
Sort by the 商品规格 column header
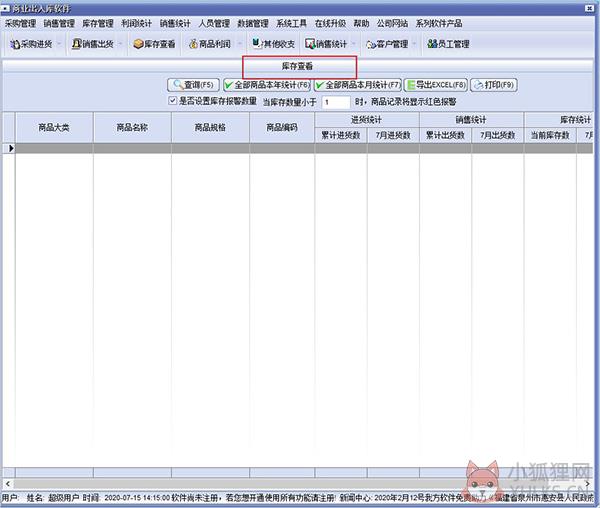point(210,128)
